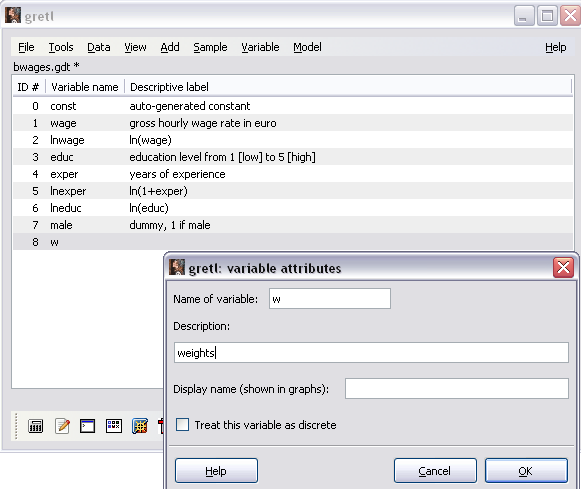Click the Display name input field

[457, 389]
